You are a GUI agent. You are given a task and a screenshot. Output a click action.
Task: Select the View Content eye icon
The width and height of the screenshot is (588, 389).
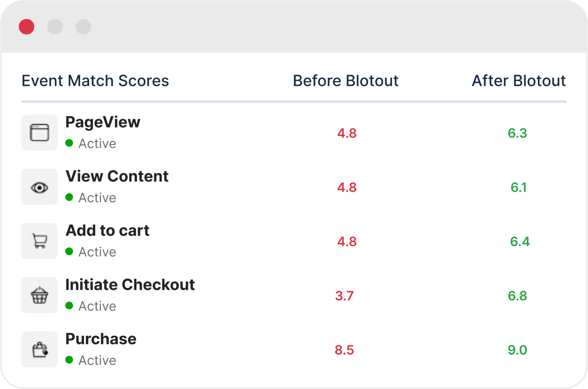(39, 187)
